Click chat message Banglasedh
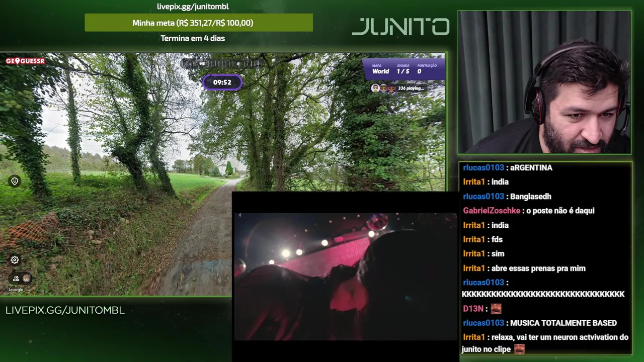The image size is (644, 362). click(531, 197)
